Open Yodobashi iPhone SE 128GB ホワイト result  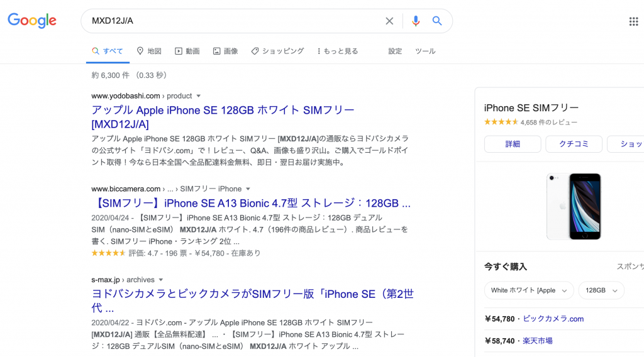tap(223, 117)
